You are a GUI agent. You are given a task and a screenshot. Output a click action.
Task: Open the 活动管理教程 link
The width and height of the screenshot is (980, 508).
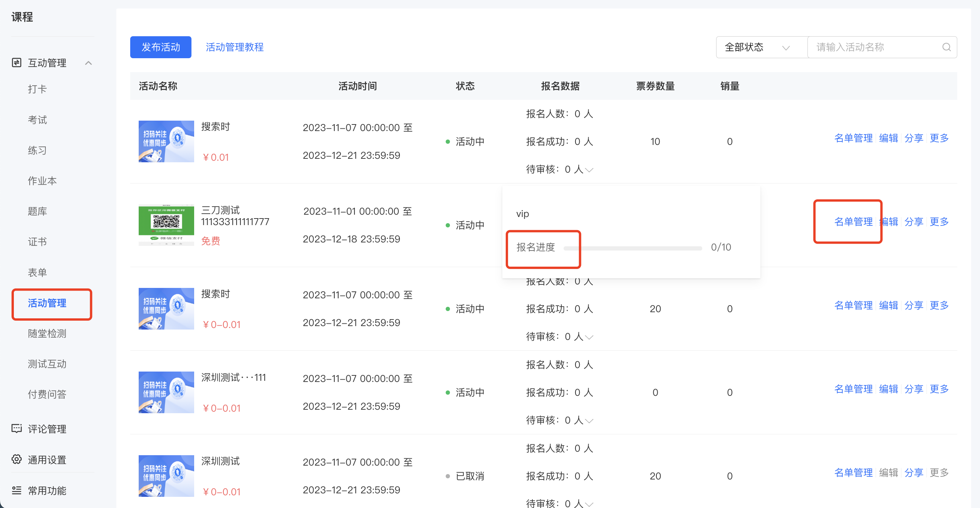click(235, 47)
